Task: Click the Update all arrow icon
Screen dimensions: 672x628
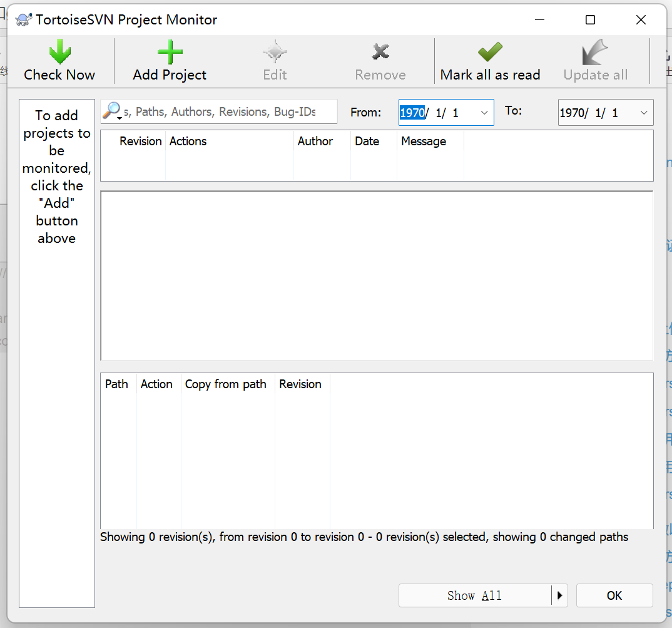Action: [x=595, y=52]
